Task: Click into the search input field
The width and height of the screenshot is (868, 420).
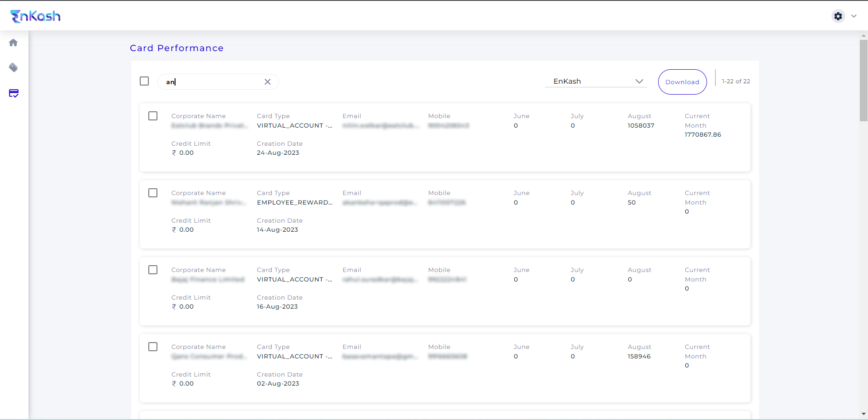Action: 213,82
